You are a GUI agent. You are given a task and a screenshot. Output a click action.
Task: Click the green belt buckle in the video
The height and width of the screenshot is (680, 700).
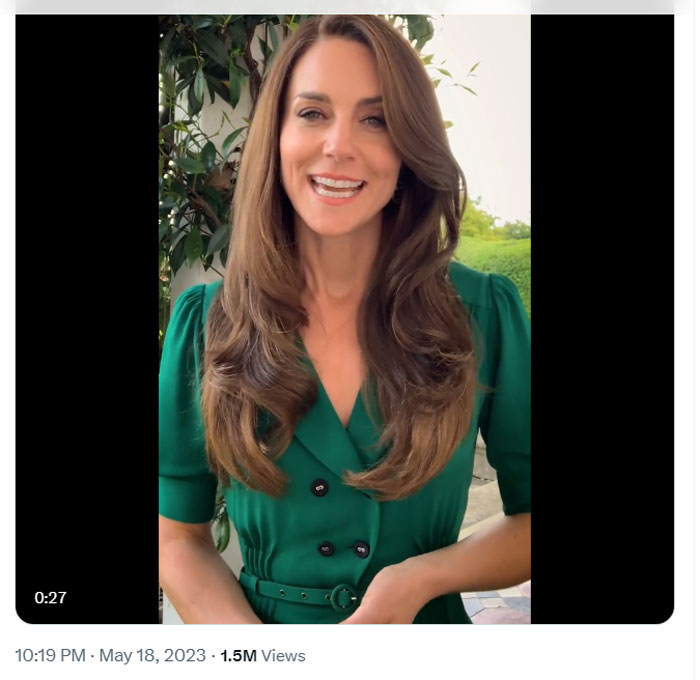pyautogui.click(x=342, y=597)
